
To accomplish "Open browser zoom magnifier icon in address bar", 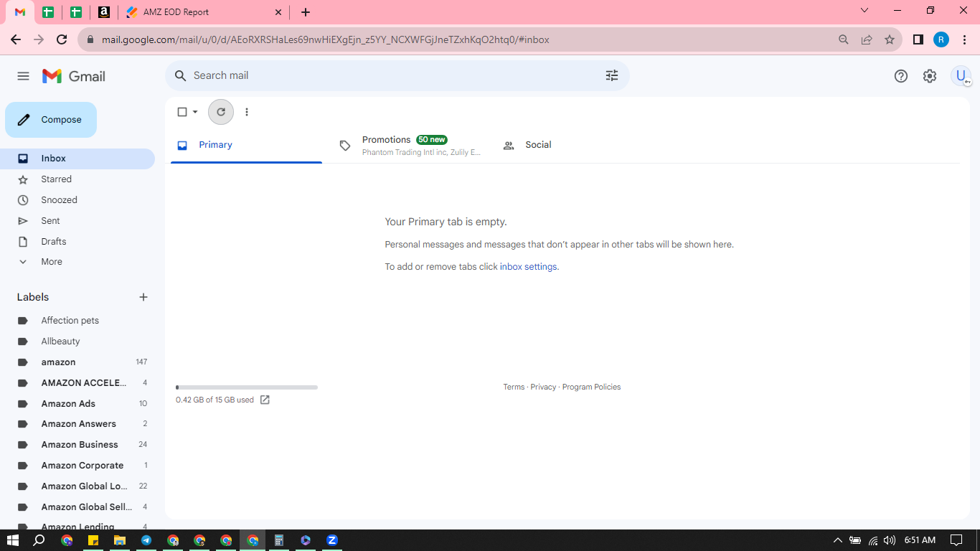I will (844, 39).
